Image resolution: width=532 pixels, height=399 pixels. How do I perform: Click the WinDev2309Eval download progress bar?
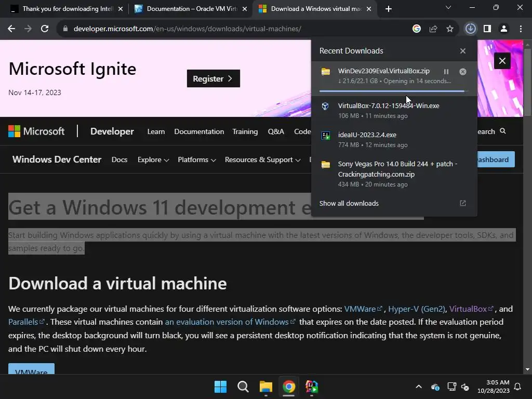(x=393, y=91)
